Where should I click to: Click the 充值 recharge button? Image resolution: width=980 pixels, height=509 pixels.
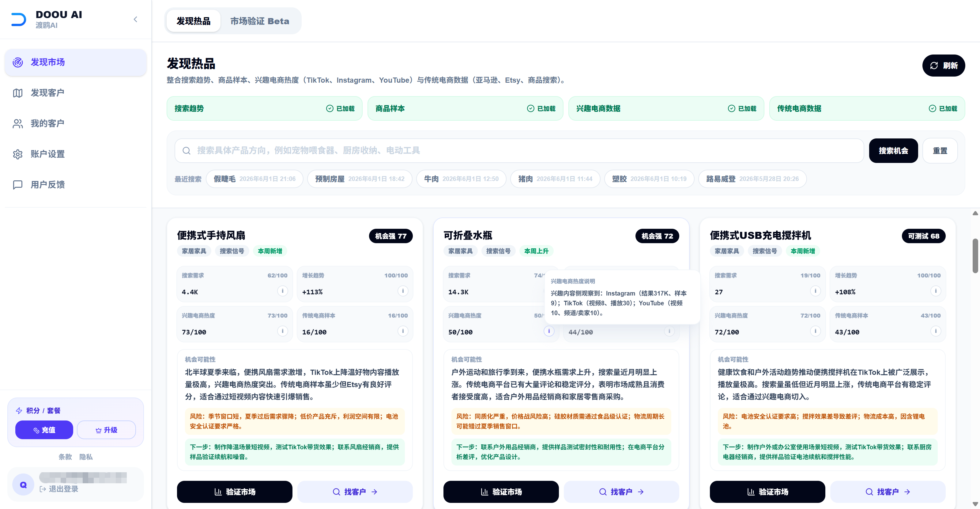coord(44,430)
